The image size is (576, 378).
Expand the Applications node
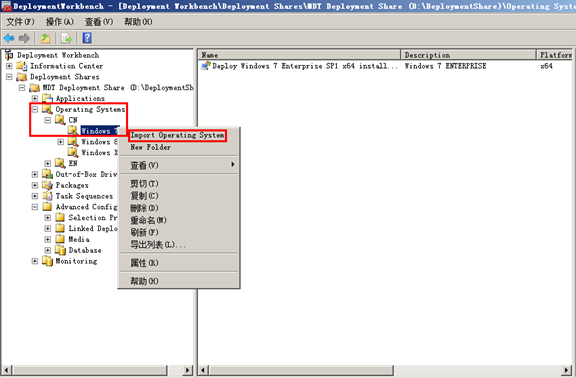point(35,98)
